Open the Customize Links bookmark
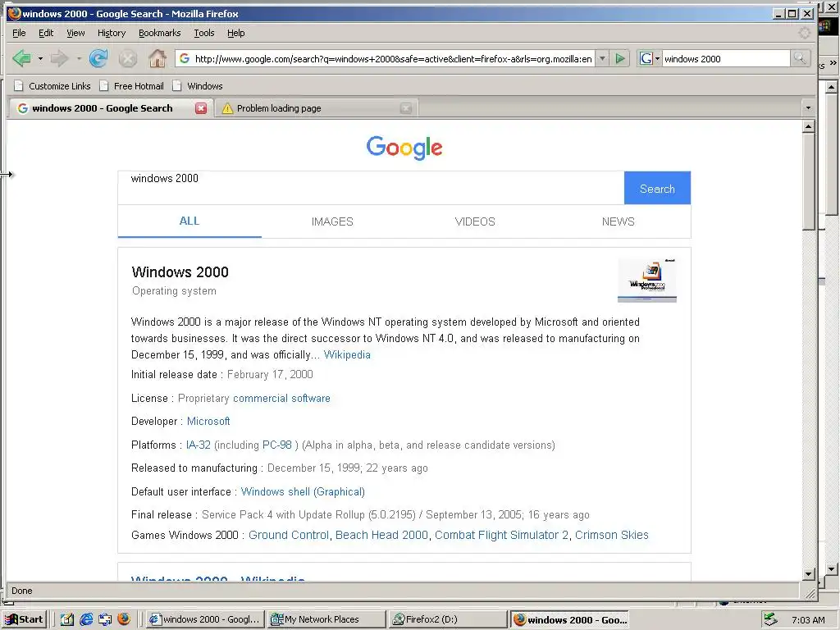This screenshot has height=630, width=840. [52, 86]
